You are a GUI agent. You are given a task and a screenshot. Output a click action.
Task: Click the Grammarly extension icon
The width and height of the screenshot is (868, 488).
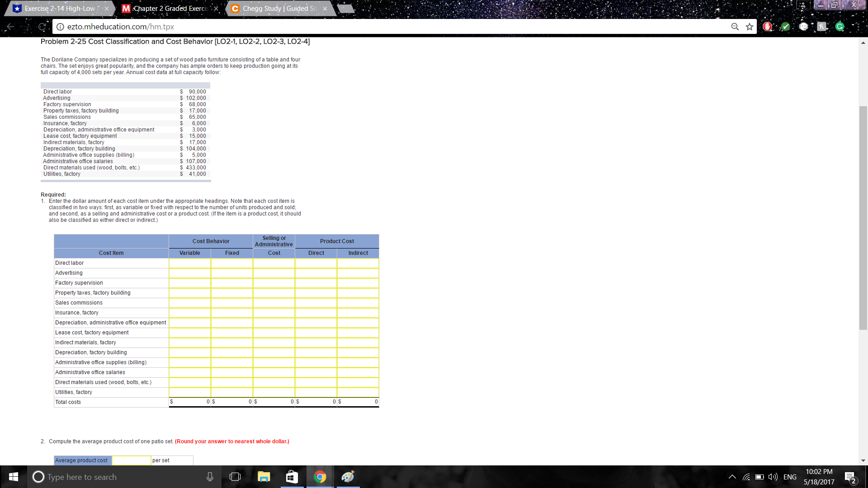840,26
